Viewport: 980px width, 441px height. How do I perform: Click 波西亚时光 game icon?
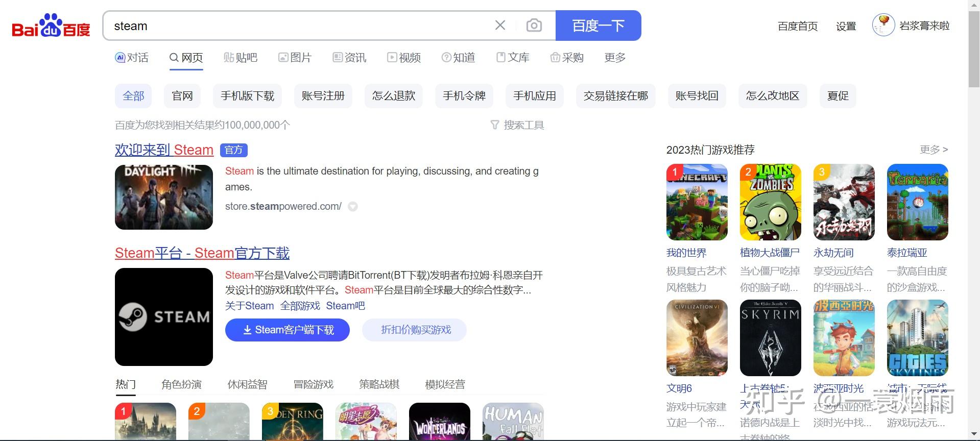(844, 338)
